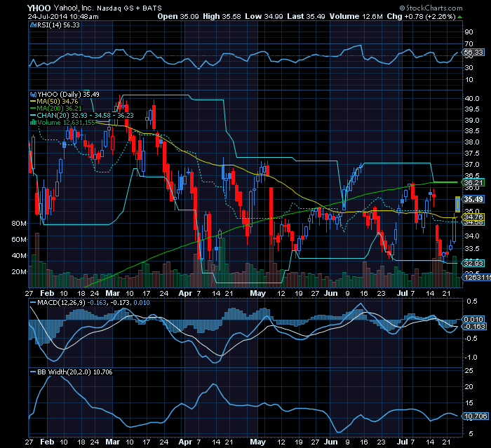This screenshot has width=491, height=448.
Task: Click the 35.49 price axis tag
Action: pyautogui.click(x=473, y=199)
